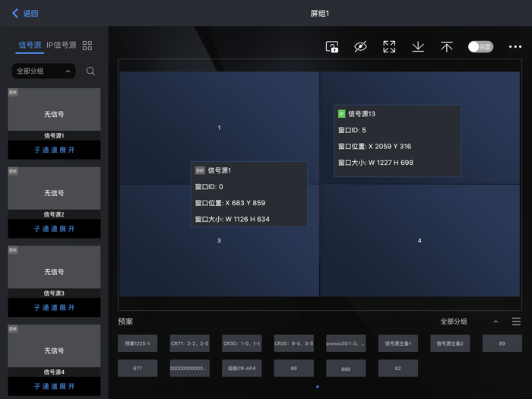Click screen number 1 on the wall
Screen dimensions: 532x399
(x=219, y=128)
